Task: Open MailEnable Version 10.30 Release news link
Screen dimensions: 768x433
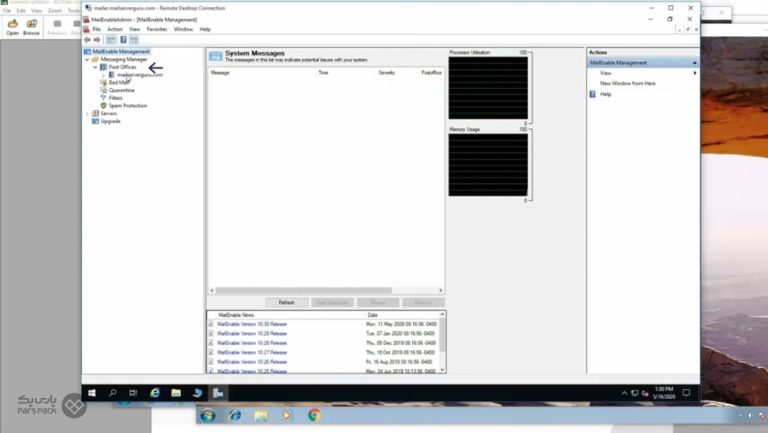Action: [x=252, y=324]
